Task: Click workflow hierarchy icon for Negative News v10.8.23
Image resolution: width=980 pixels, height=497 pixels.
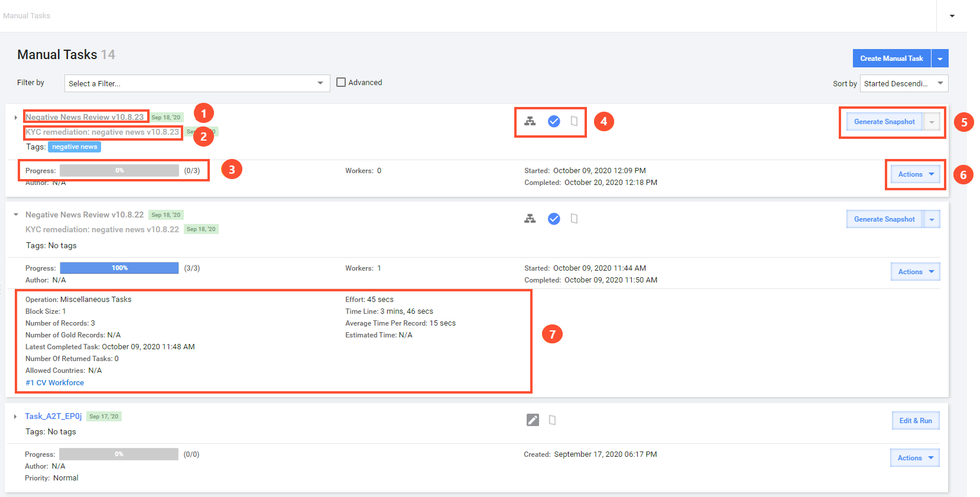Action: pos(530,121)
